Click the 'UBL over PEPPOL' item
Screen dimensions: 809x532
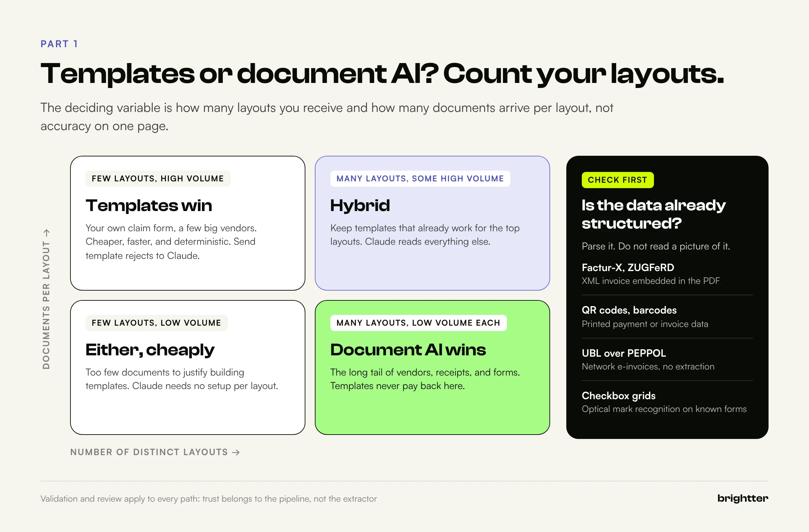click(x=623, y=353)
